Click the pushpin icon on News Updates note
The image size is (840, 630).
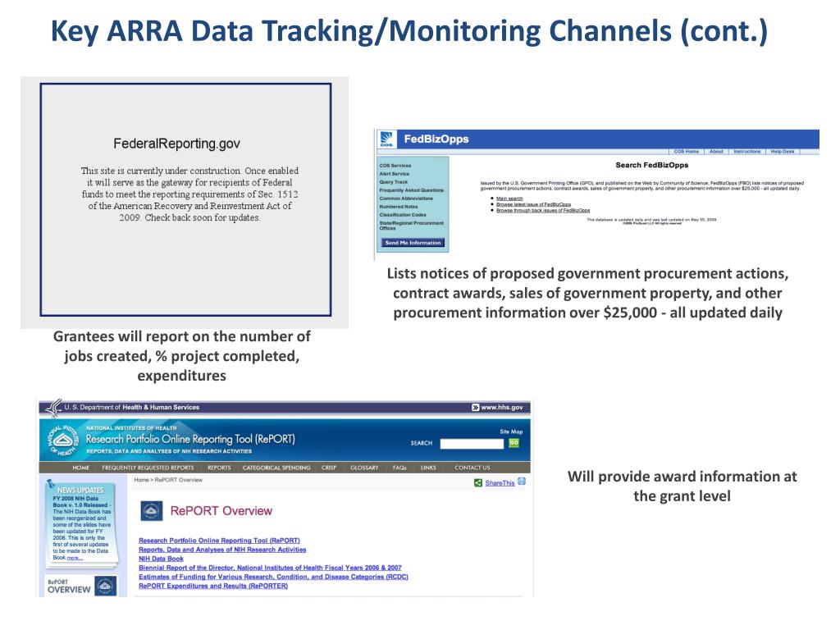click(51, 484)
